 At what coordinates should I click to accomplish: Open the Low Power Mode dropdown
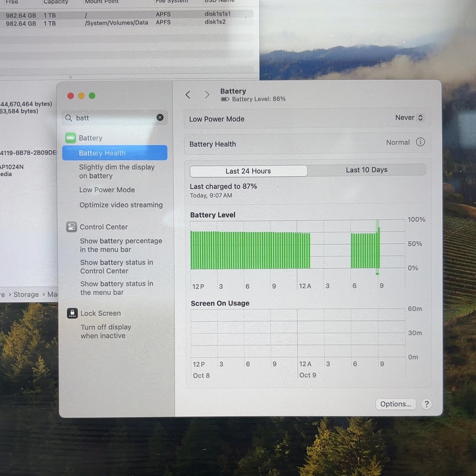point(409,118)
